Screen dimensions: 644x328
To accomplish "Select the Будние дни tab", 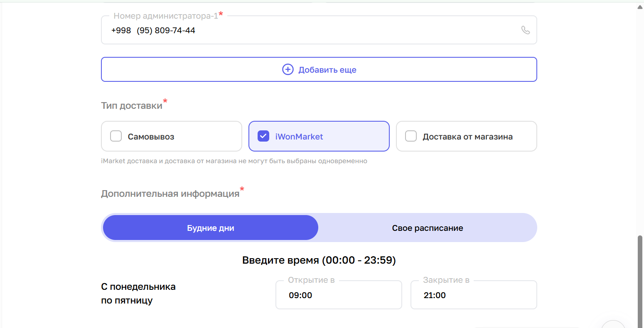I will click(211, 228).
